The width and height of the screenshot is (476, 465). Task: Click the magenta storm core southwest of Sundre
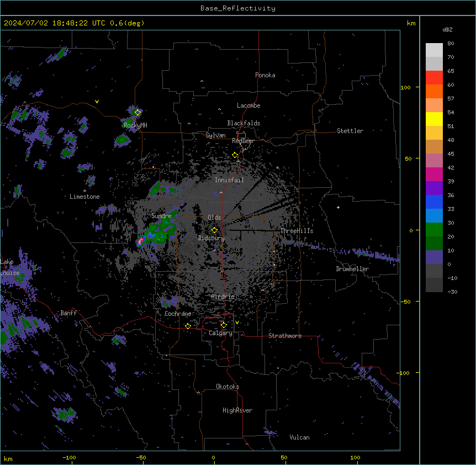(x=141, y=241)
